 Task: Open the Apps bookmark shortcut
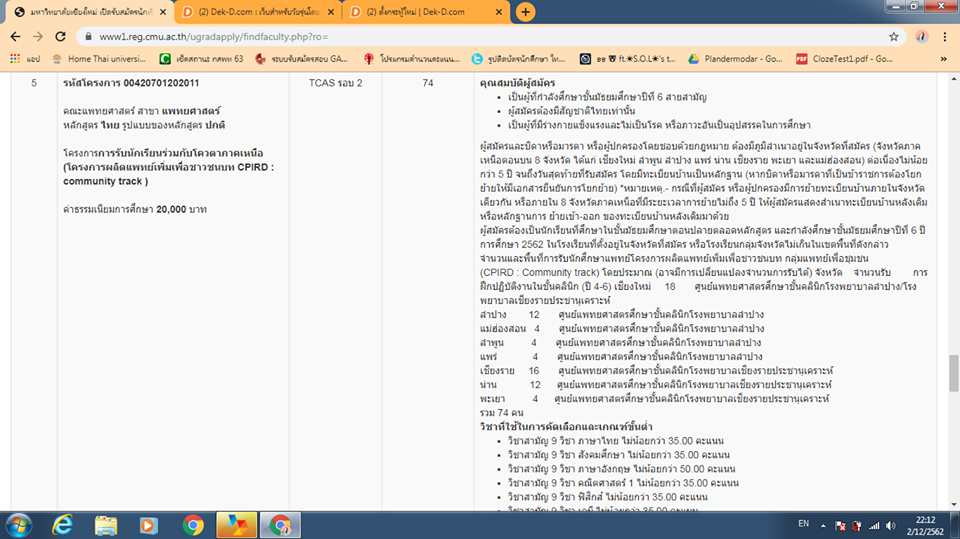click(25, 59)
